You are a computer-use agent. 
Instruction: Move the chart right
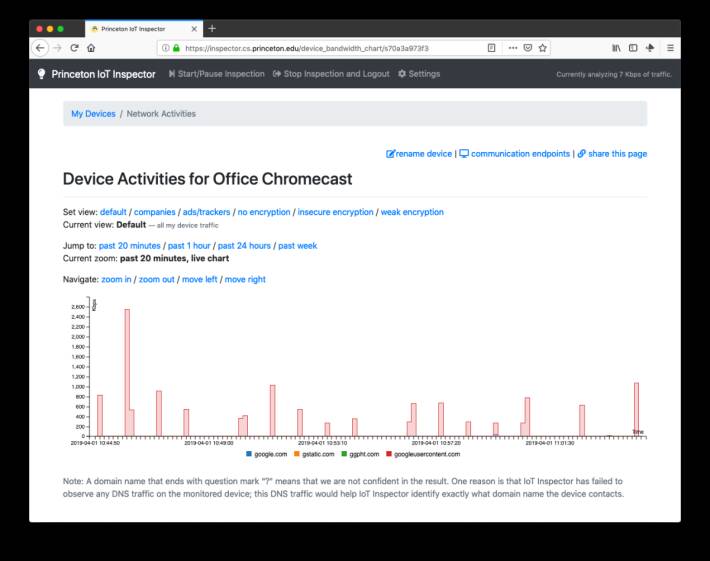coord(245,279)
